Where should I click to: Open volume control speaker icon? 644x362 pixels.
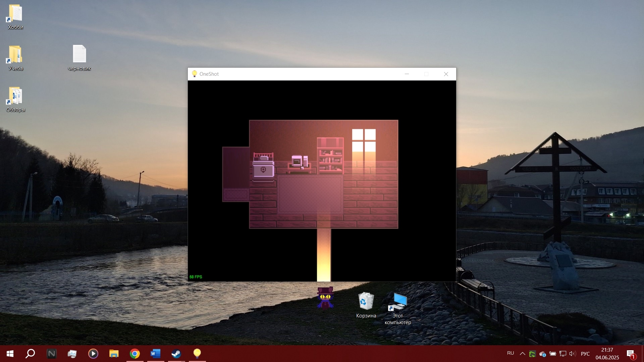pos(573,354)
